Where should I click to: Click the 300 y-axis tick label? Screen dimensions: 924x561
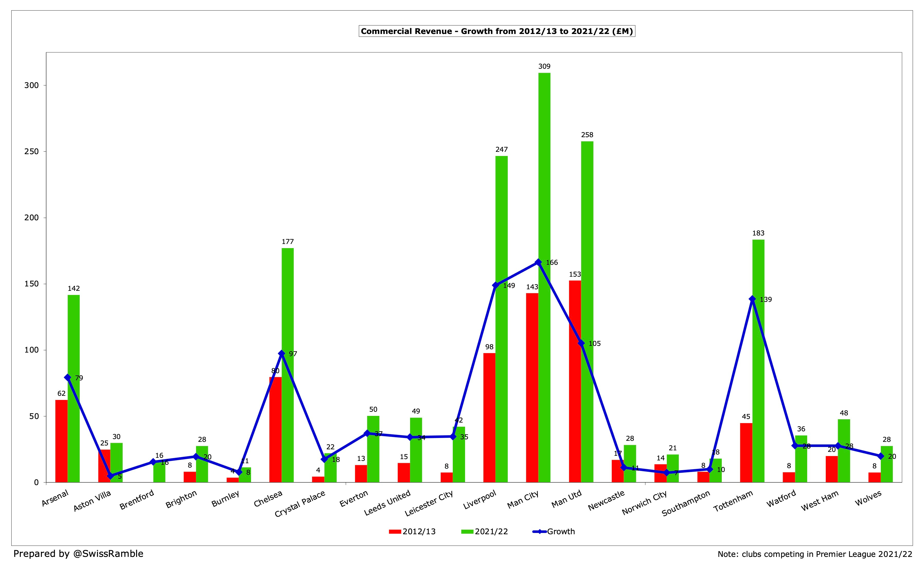click(x=31, y=85)
